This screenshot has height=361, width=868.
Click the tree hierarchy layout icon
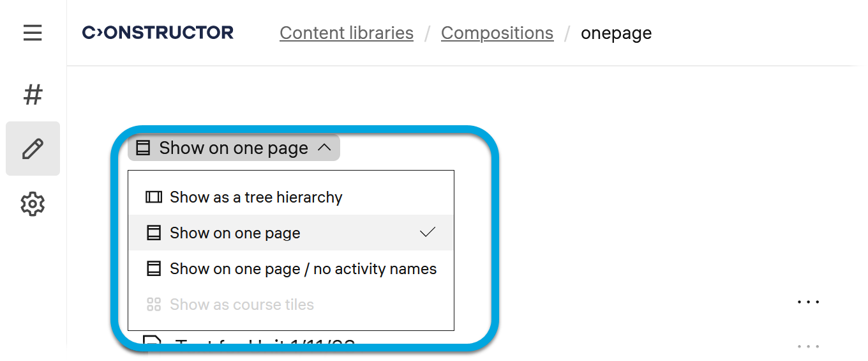pyautogui.click(x=153, y=197)
